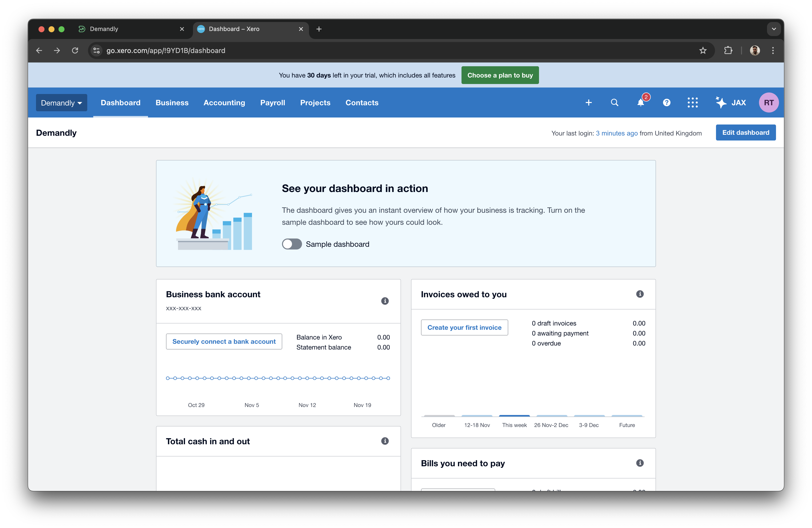
Task: Click the plus icon to create new item
Action: [x=588, y=102]
